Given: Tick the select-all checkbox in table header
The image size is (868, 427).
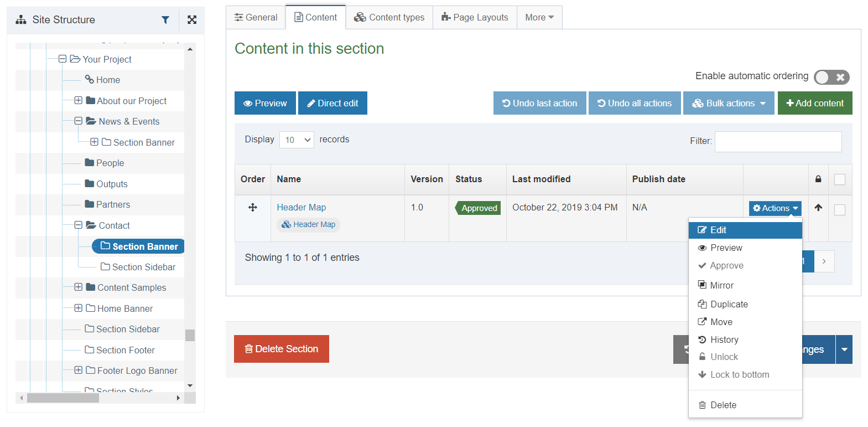Looking at the screenshot, I should click(839, 179).
